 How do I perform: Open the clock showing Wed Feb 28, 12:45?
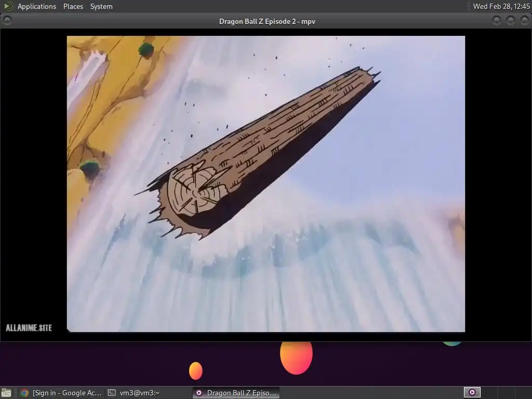click(501, 6)
